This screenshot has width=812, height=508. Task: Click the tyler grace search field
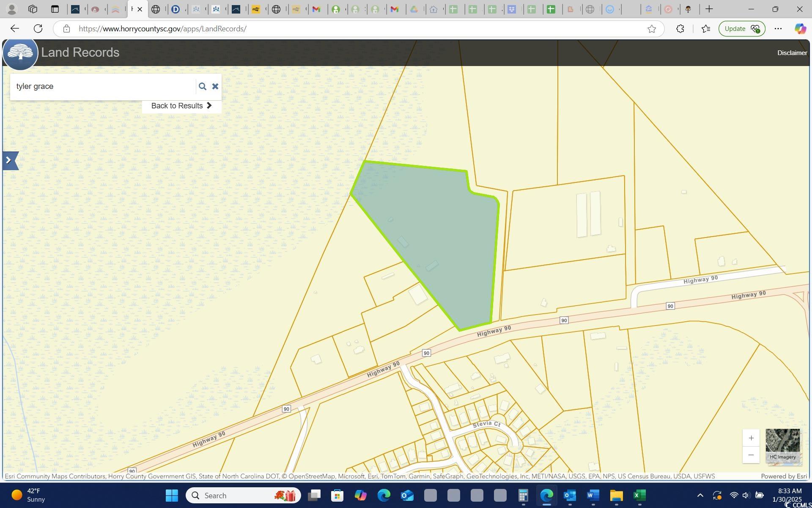click(101, 86)
